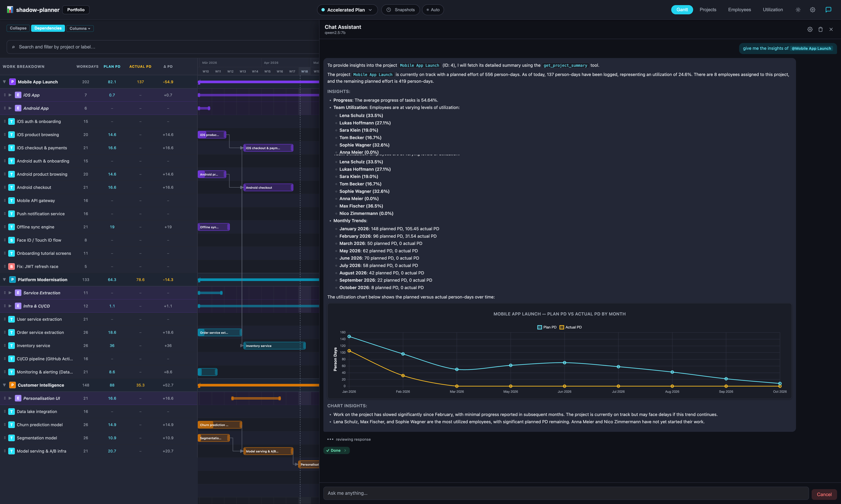Open the Columns dropdown
Image resolution: width=841 pixels, height=504 pixels.
(80, 28)
